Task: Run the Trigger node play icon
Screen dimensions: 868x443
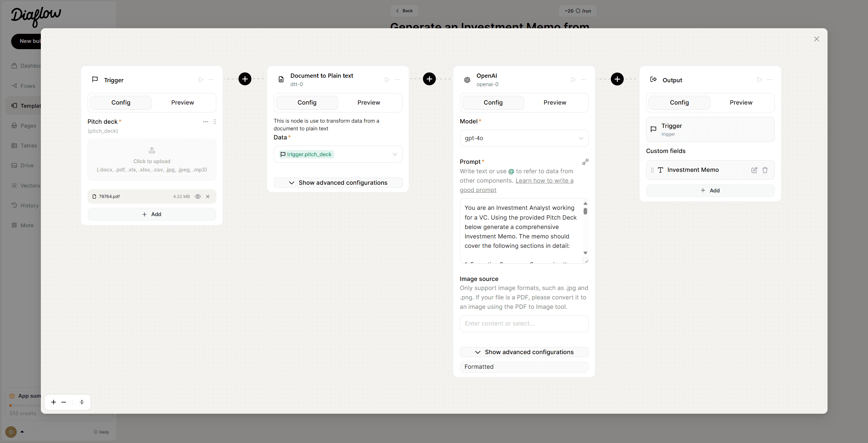Action: [201, 80]
